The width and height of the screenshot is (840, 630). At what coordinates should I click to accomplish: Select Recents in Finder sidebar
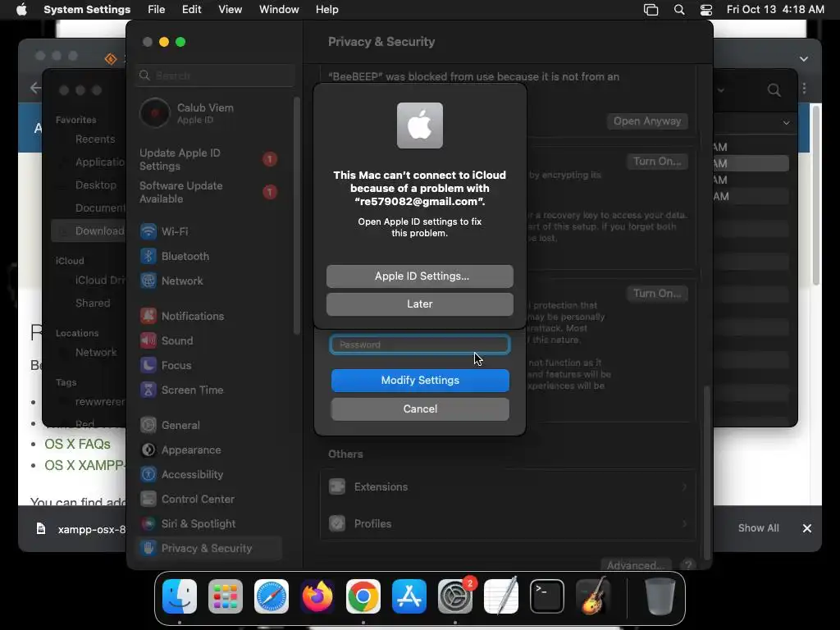click(x=95, y=139)
